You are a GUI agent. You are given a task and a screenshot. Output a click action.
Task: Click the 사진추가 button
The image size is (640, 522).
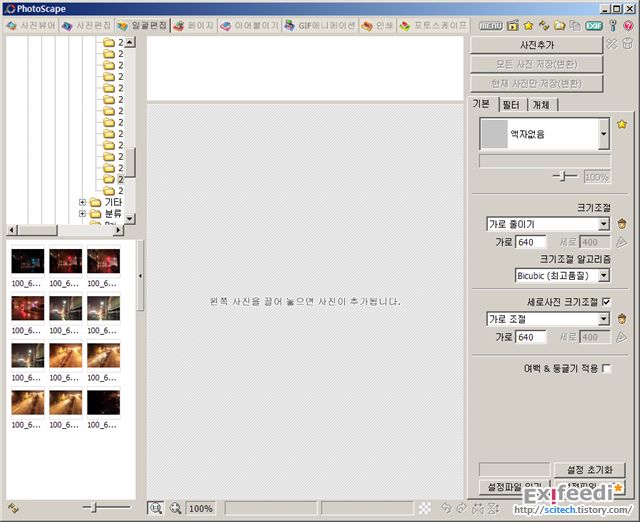click(537, 45)
